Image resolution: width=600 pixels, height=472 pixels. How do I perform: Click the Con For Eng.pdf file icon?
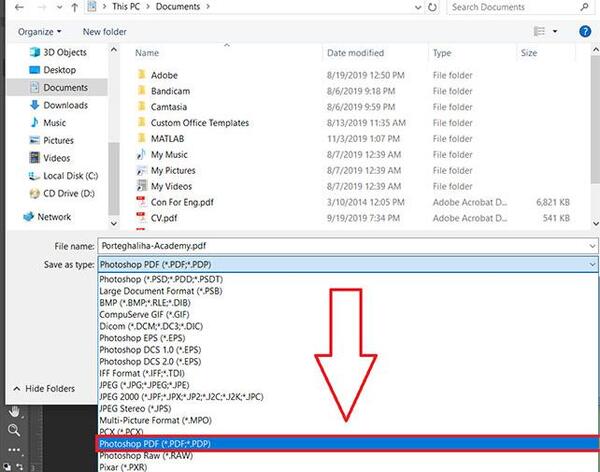(x=141, y=202)
